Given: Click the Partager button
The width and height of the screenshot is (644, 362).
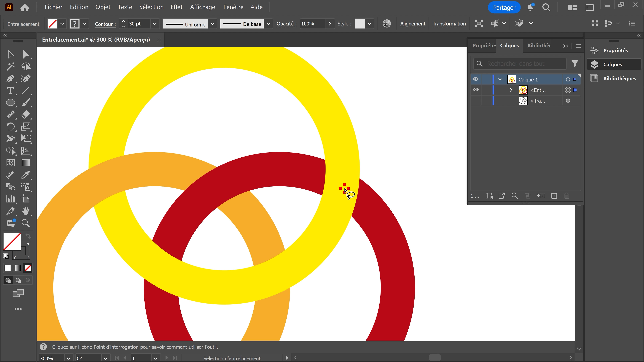Looking at the screenshot, I should (504, 8).
